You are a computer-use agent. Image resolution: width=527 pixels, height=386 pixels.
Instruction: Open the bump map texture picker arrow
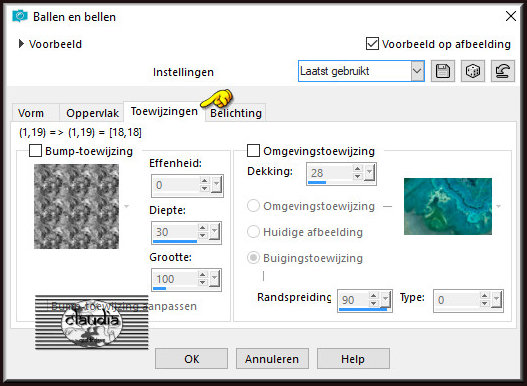pyautogui.click(x=127, y=206)
